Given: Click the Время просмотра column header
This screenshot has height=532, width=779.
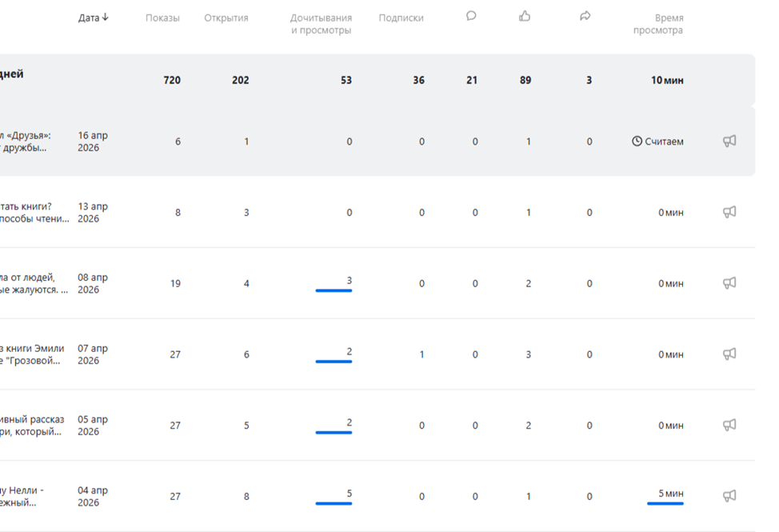Looking at the screenshot, I should pyautogui.click(x=658, y=24).
